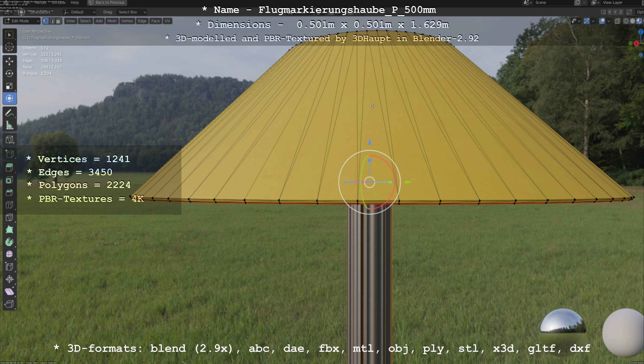Select the Scale tool
The image size is (644, 364).
tap(9, 86)
